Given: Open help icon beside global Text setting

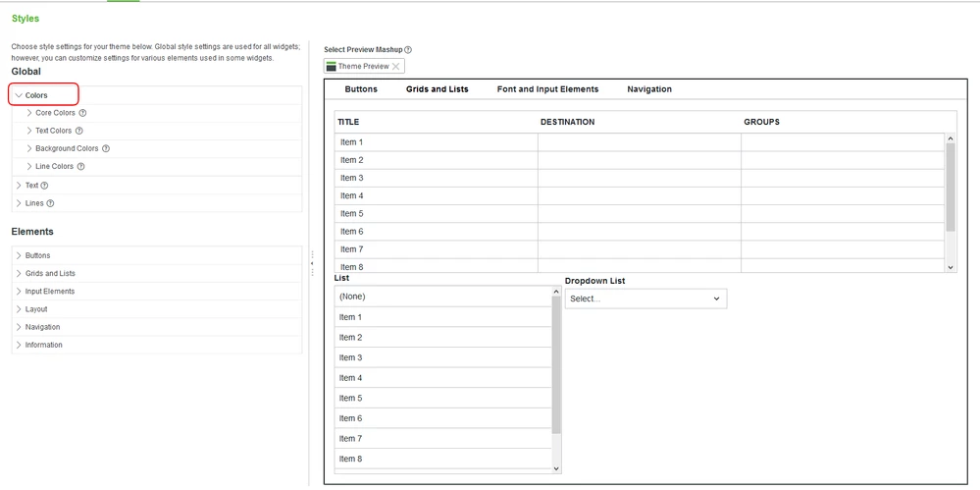Looking at the screenshot, I should point(44,186).
